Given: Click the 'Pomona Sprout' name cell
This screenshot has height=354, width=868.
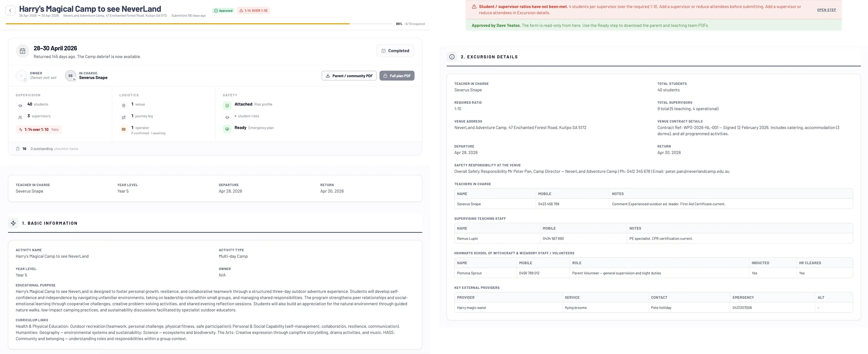Looking at the screenshot, I should (485, 273).
